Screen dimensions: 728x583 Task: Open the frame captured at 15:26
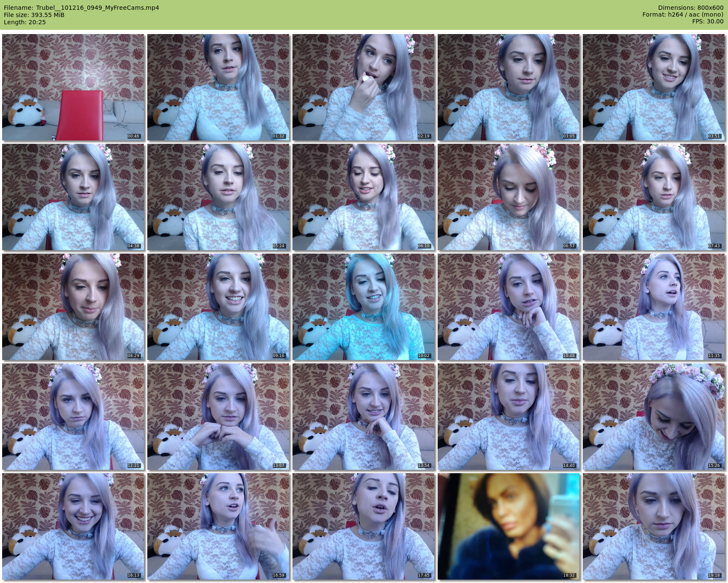coord(654,417)
